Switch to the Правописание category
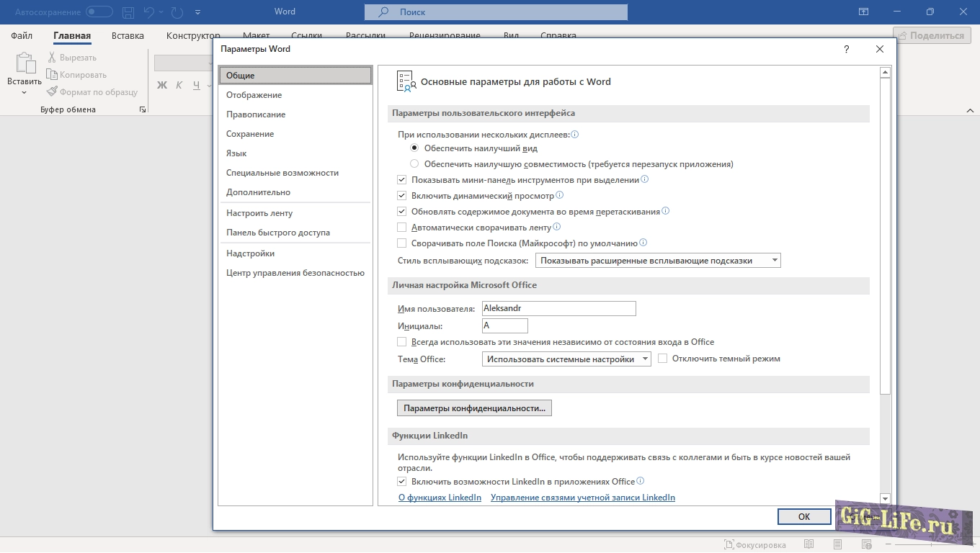980x553 pixels. [256, 114]
